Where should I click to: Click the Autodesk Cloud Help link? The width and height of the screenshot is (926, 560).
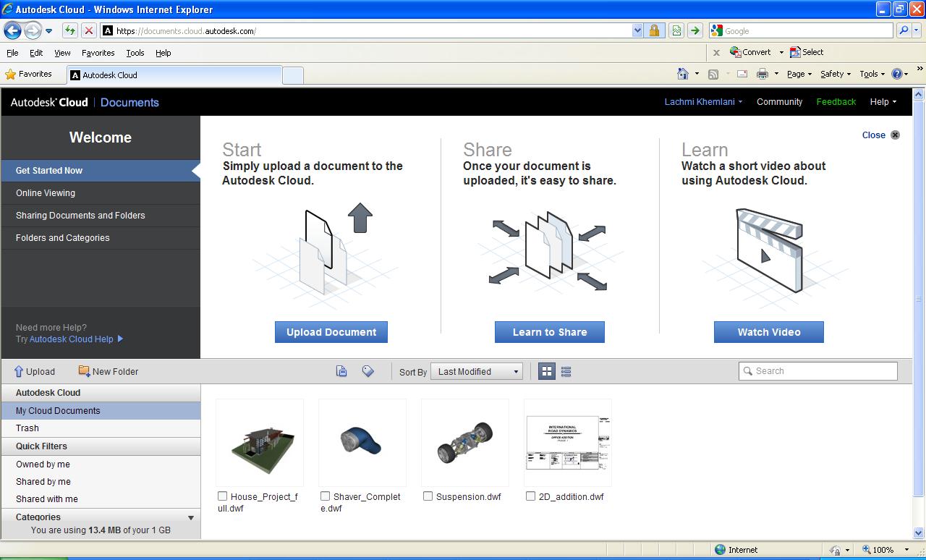tap(71, 339)
